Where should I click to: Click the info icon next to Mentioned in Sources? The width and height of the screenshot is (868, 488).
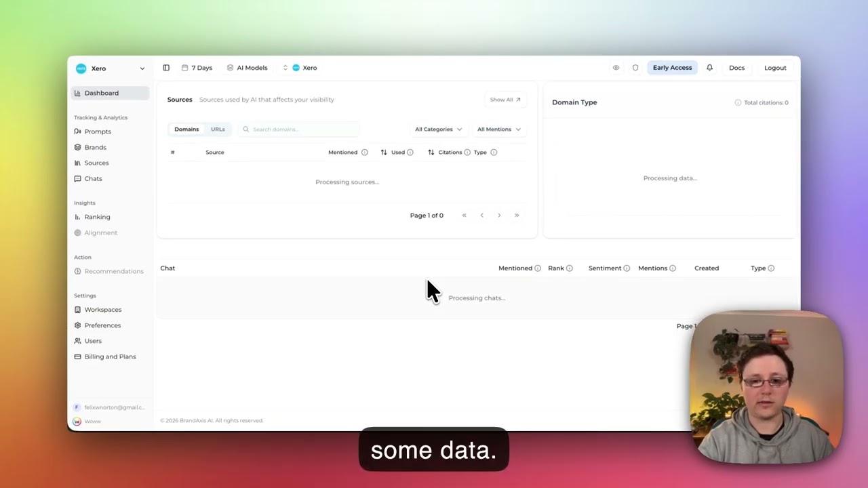[x=364, y=152]
